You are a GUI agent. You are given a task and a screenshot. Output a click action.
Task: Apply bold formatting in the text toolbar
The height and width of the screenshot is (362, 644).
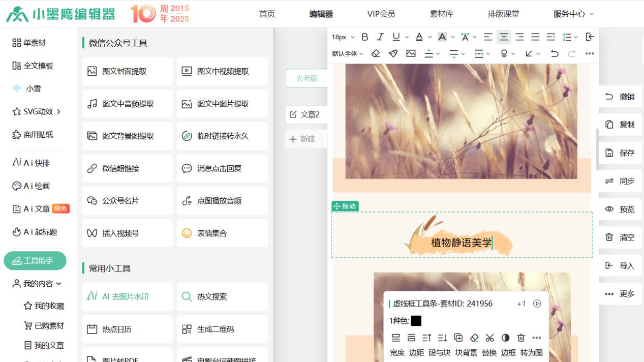click(x=364, y=37)
